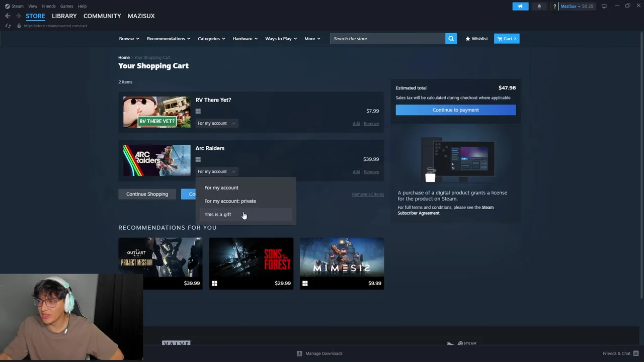
Task: Click the Steam logo icon in title bar
Action: [7, 6]
